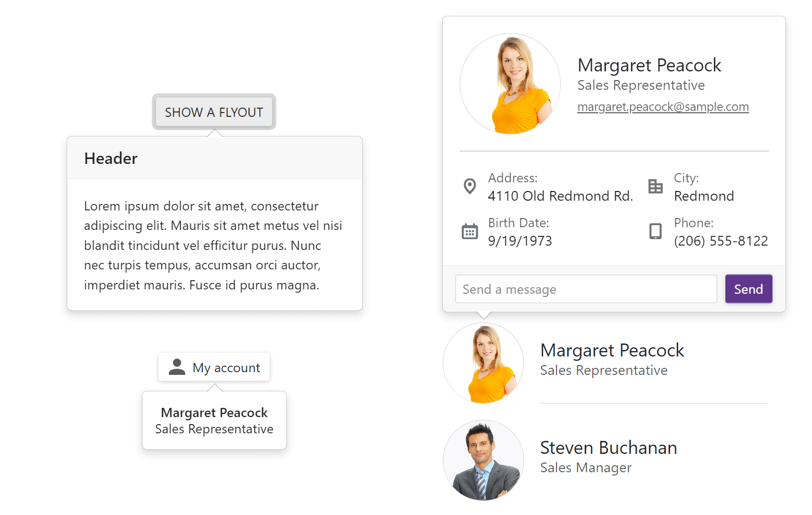Image resolution: width=812 pixels, height=515 pixels.
Task: Focus the Send a message field
Action: pyautogui.click(x=586, y=289)
